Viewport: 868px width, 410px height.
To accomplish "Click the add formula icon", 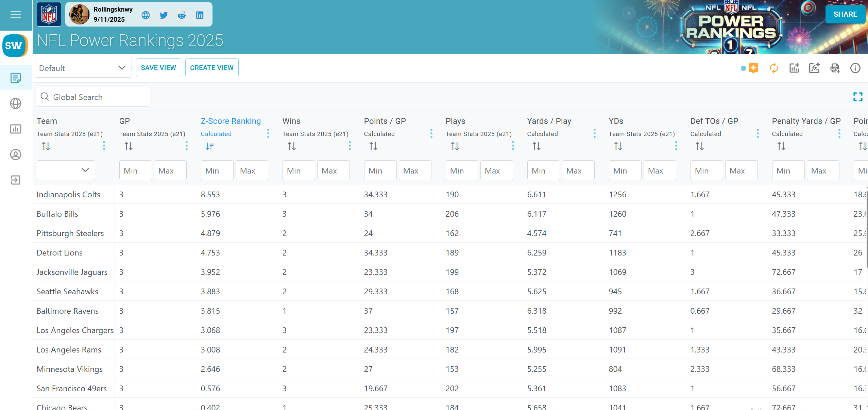I will point(815,68).
